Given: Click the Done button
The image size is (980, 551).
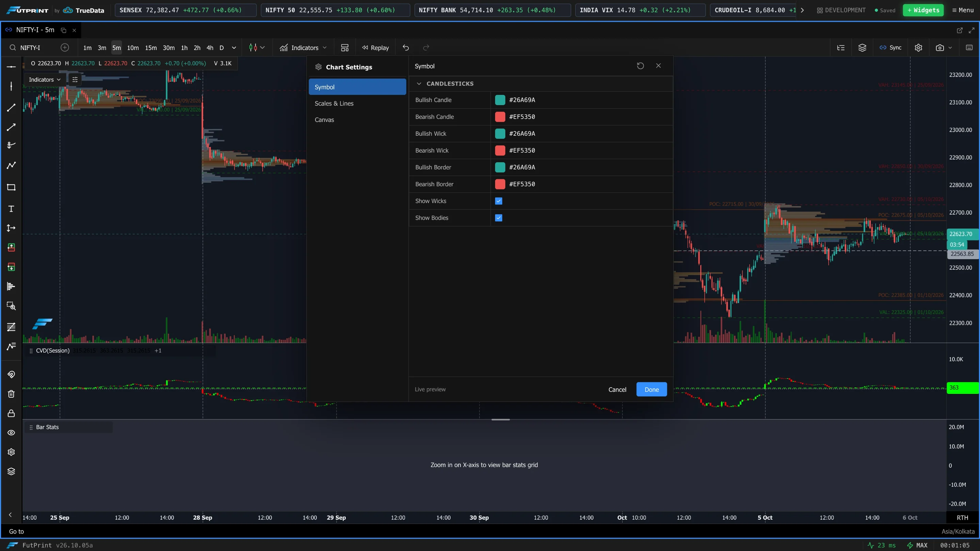Looking at the screenshot, I should click(651, 389).
